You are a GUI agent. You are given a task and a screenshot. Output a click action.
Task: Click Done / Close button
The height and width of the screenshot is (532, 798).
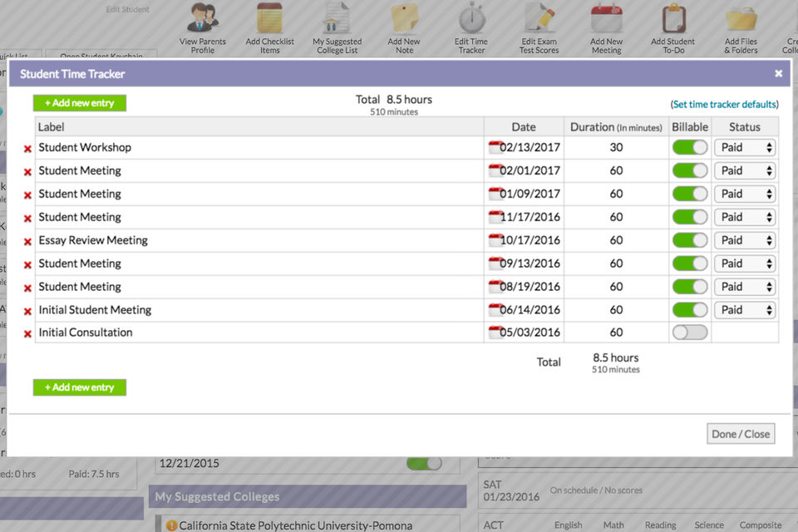tap(741, 434)
